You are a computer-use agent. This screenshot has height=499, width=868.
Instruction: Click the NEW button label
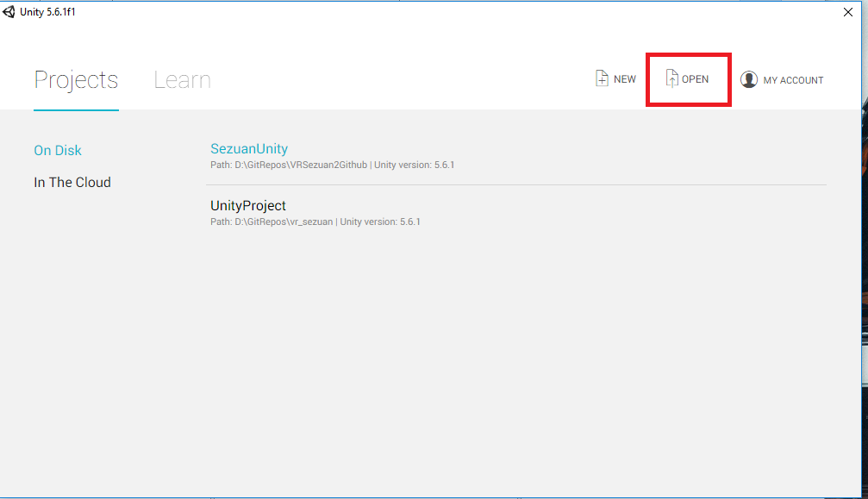[624, 79]
